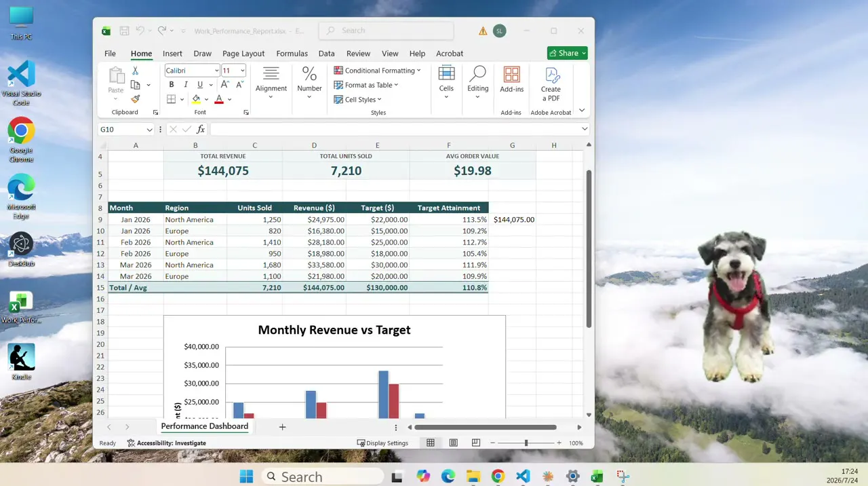This screenshot has height=486, width=868.
Task: Open Display Settings in the status bar
Action: (383, 443)
